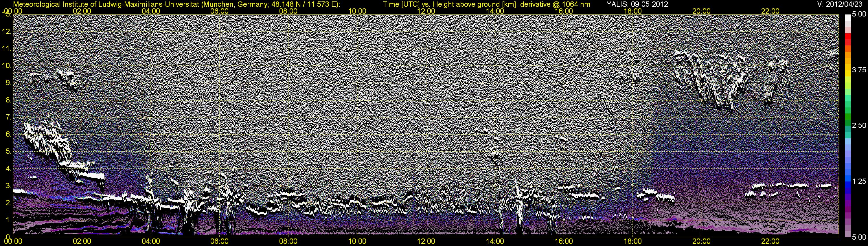The height and width of the screenshot is (246, 868).
Task: Click the '3.75' color scale value
Action: point(859,70)
